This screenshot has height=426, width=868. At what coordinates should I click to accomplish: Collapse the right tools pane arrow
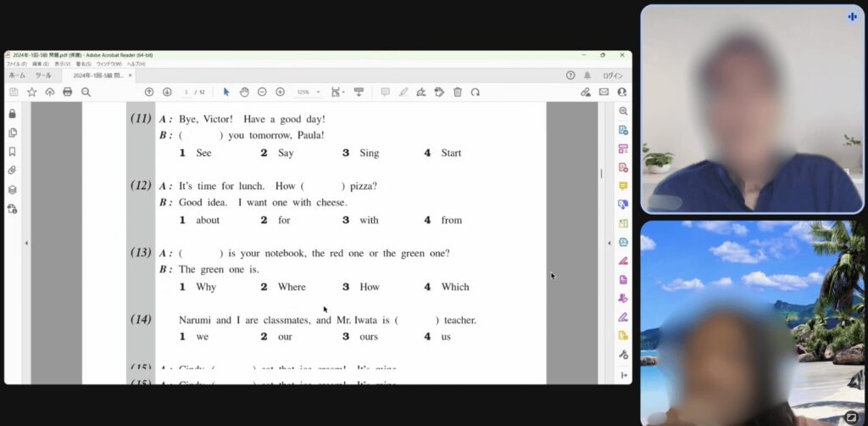609,244
